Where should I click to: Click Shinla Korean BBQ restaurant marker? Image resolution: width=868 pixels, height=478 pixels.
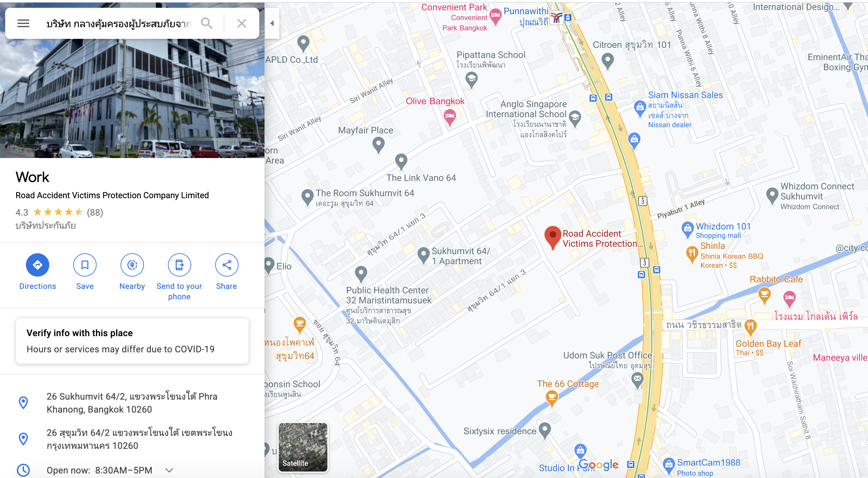(691, 255)
